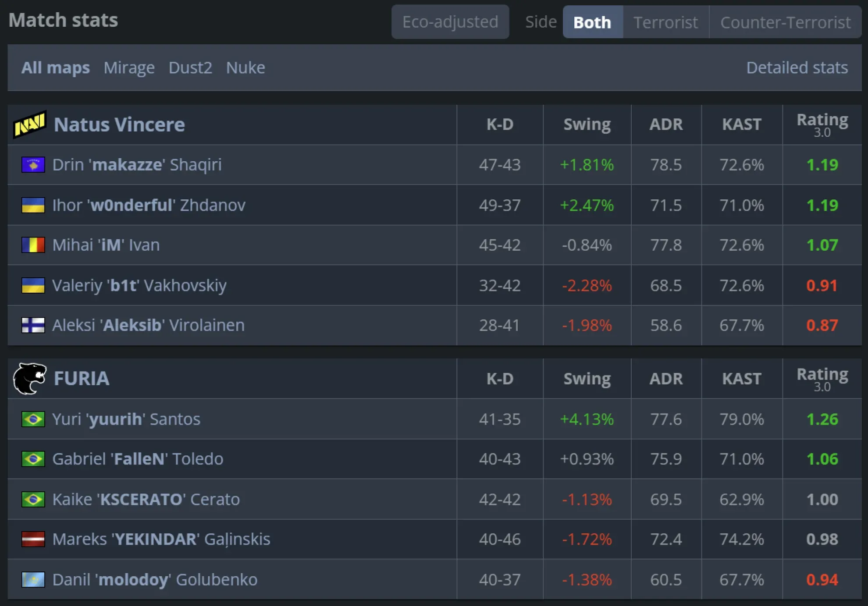Click the Ukraine flag beside w0nderful

[x=33, y=205]
